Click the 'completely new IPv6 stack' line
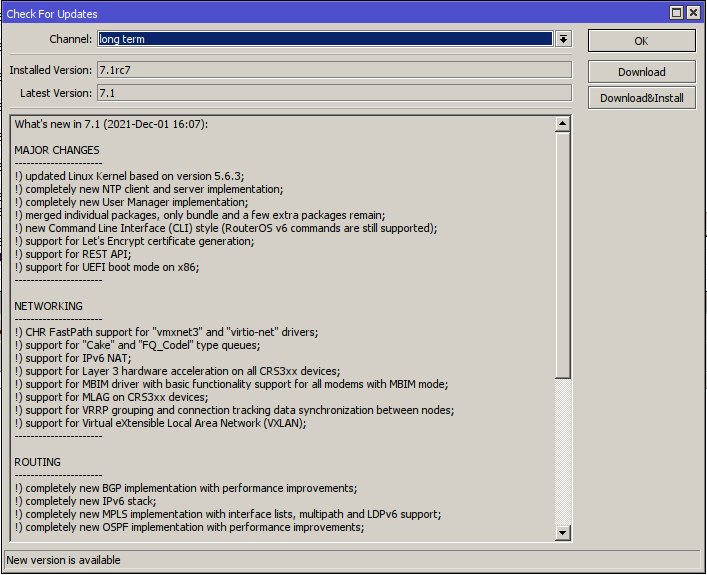The height and width of the screenshot is (575, 707). pyautogui.click(x=86, y=501)
